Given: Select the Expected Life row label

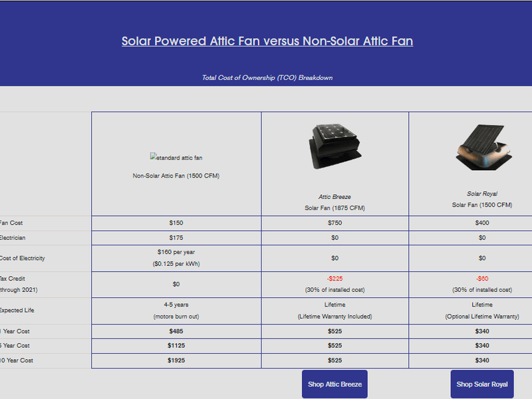Looking at the screenshot, I should pos(18,310).
